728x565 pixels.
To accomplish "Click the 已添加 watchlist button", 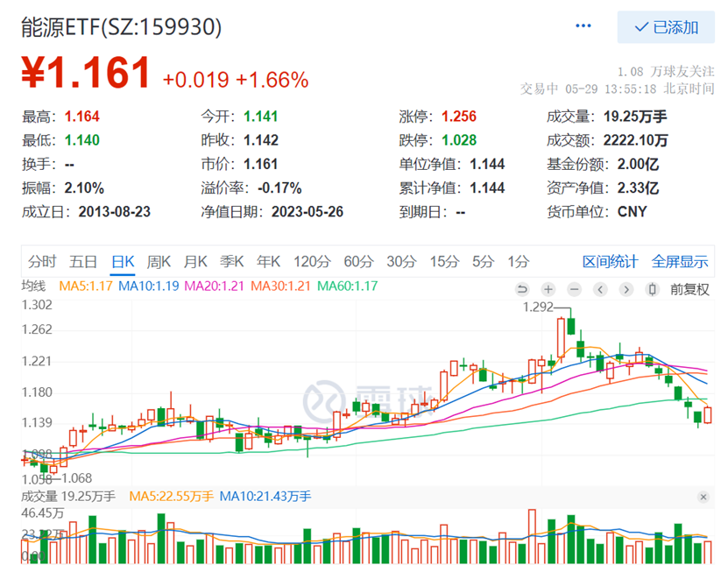I will point(666,27).
